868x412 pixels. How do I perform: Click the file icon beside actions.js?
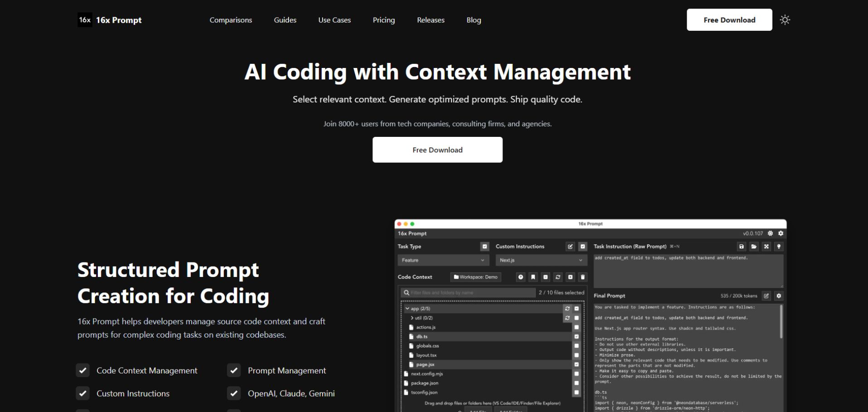[411, 327]
